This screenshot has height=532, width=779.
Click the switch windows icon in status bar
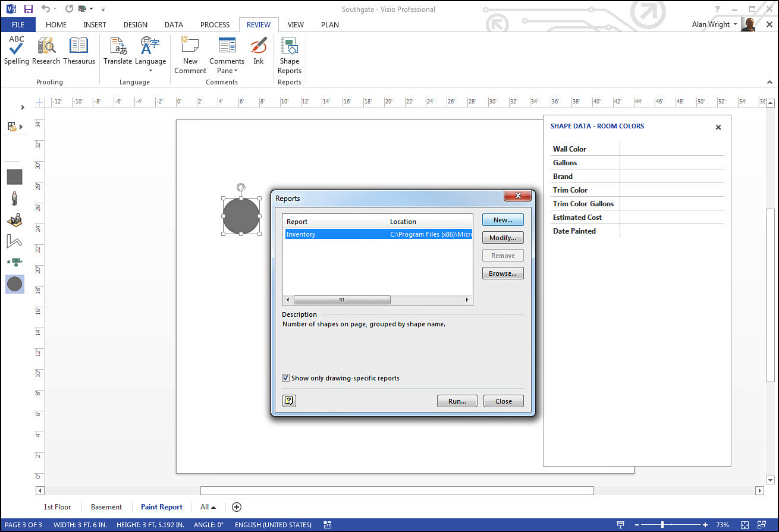pyautogui.click(x=763, y=525)
